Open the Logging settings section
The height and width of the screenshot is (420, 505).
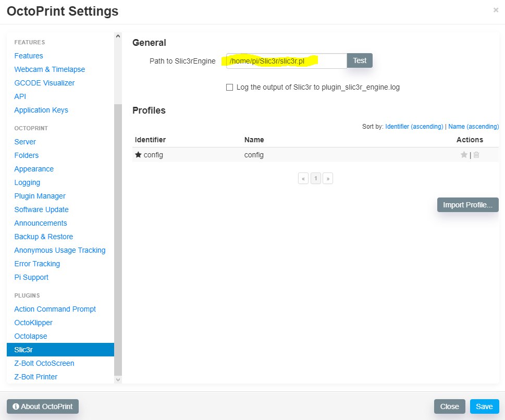[x=27, y=182]
